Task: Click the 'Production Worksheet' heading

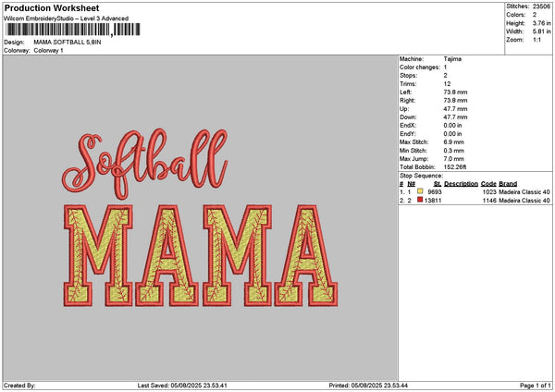Action: coord(52,8)
